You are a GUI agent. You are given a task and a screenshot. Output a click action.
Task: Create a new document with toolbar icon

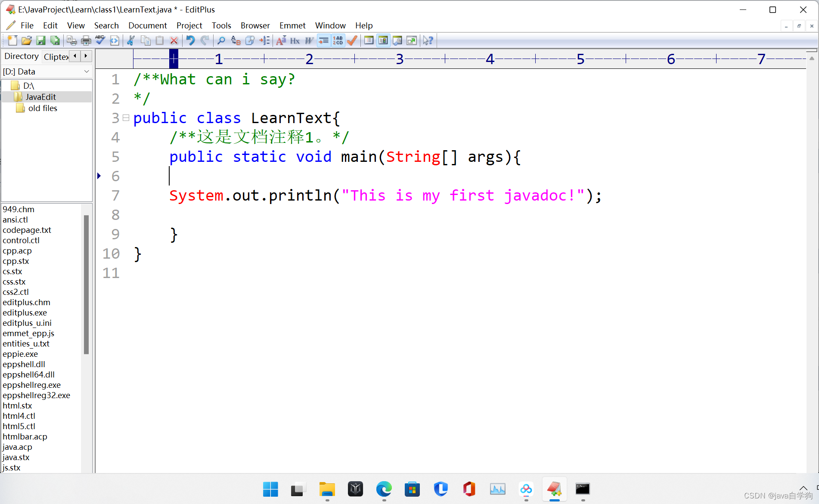point(12,40)
